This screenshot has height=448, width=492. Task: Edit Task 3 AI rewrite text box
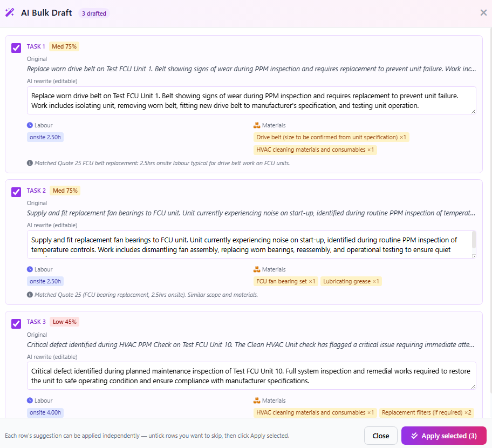[251, 376]
